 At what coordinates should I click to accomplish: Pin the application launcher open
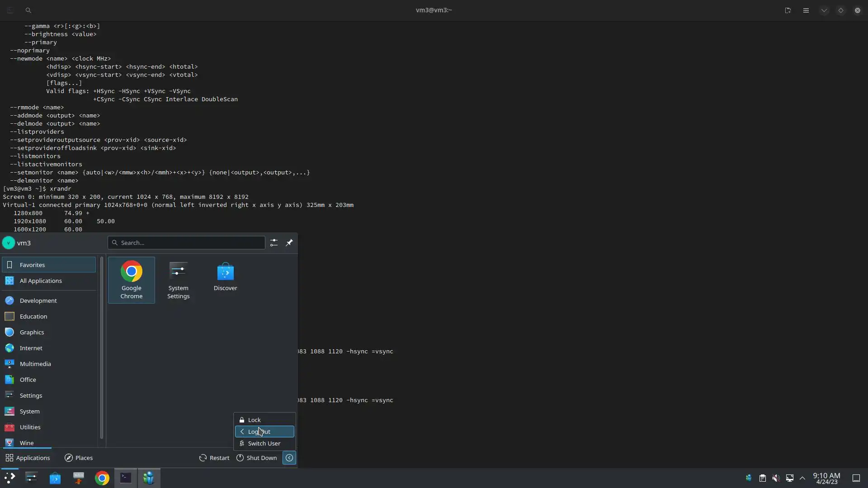[x=289, y=243]
